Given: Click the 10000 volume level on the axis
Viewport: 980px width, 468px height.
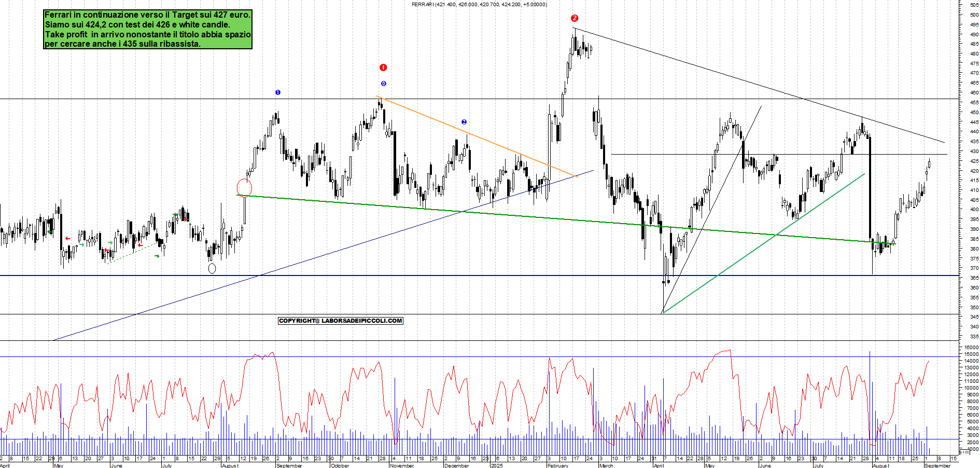Looking at the screenshot, I should click(971, 388).
